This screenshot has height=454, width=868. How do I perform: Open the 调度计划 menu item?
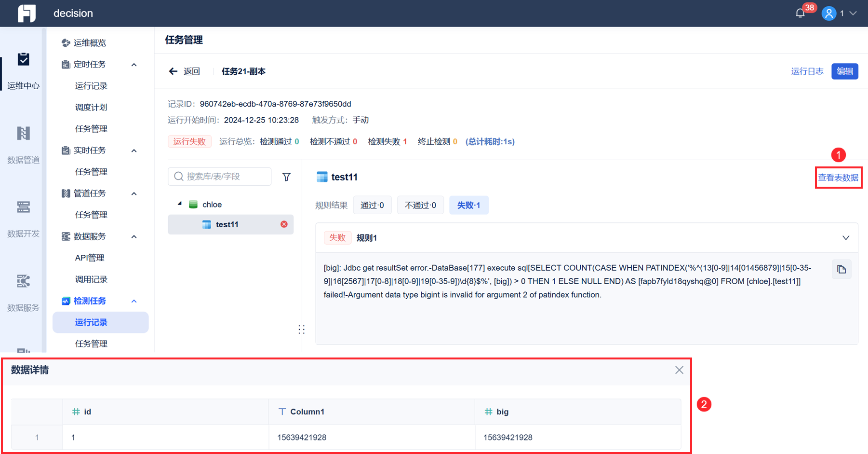point(91,107)
